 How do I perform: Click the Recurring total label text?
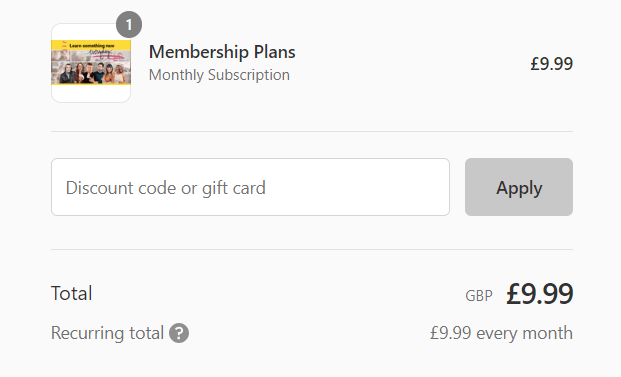tap(107, 333)
